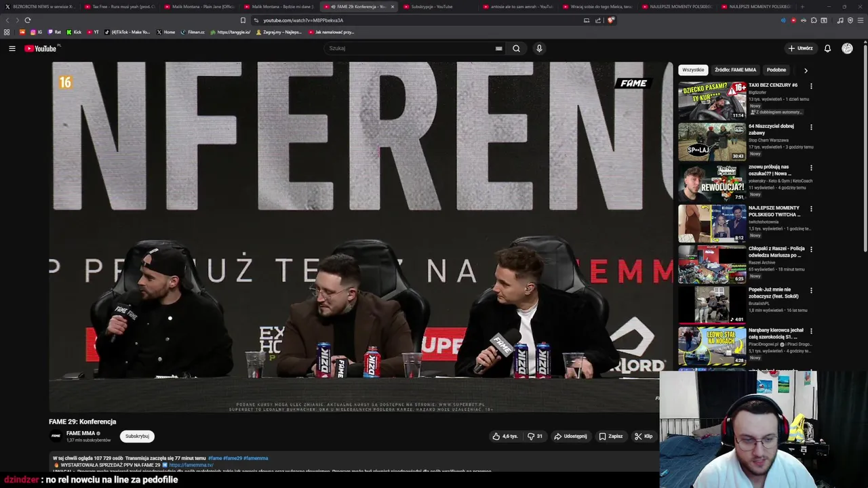Show more filter chips with arrow
Screen dimensions: 868x488
coord(806,70)
